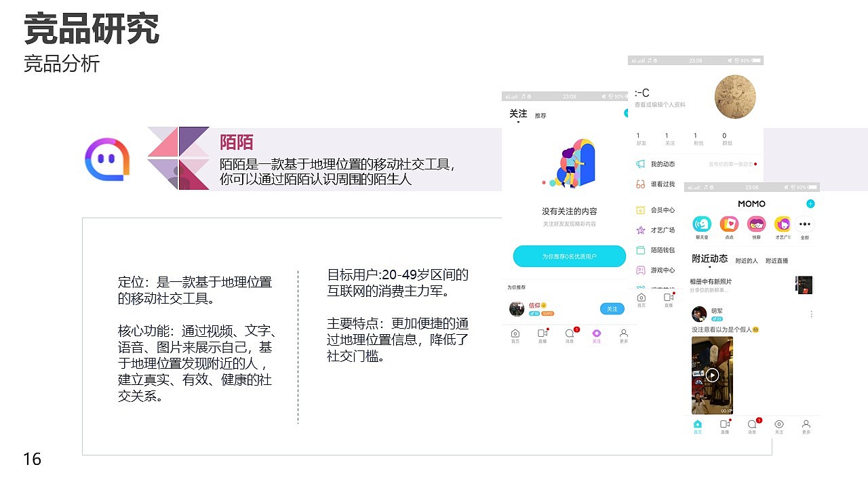The image size is (868, 488).
Task: Click the 竞品研究 slide title
Action: (92, 29)
